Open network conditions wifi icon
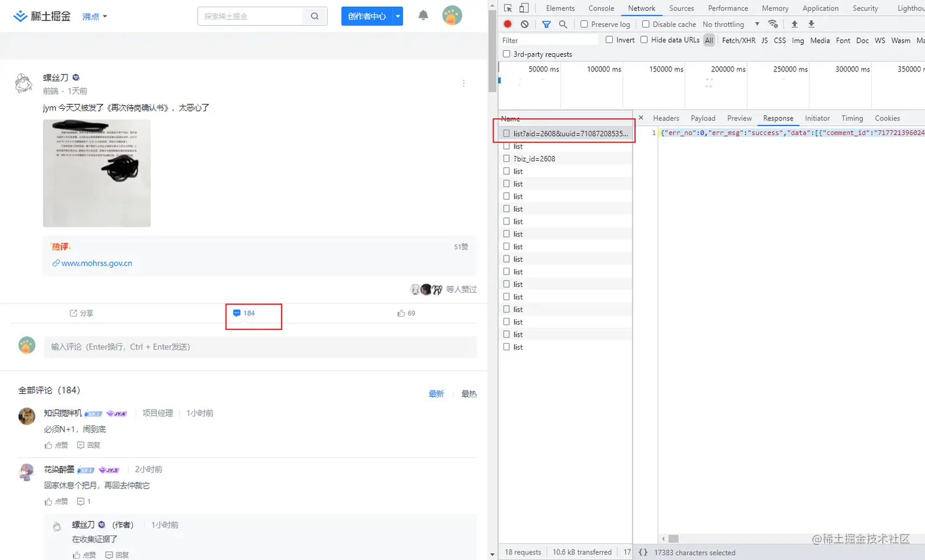This screenshot has width=925, height=560. point(773,24)
